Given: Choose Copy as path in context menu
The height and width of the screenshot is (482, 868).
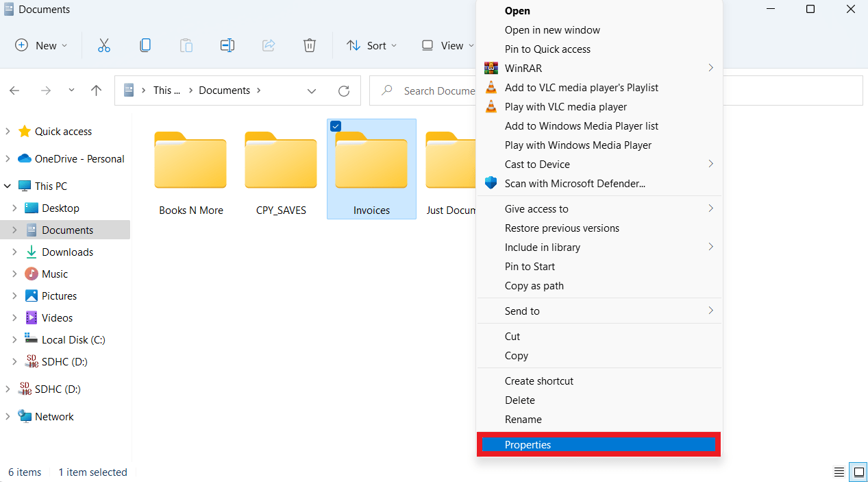Looking at the screenshot, I should pyautogui.click(x=534, y=286).
